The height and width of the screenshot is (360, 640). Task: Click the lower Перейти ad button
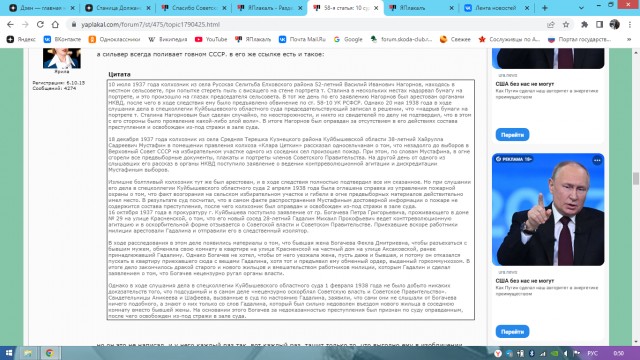[x=512, y=331]
